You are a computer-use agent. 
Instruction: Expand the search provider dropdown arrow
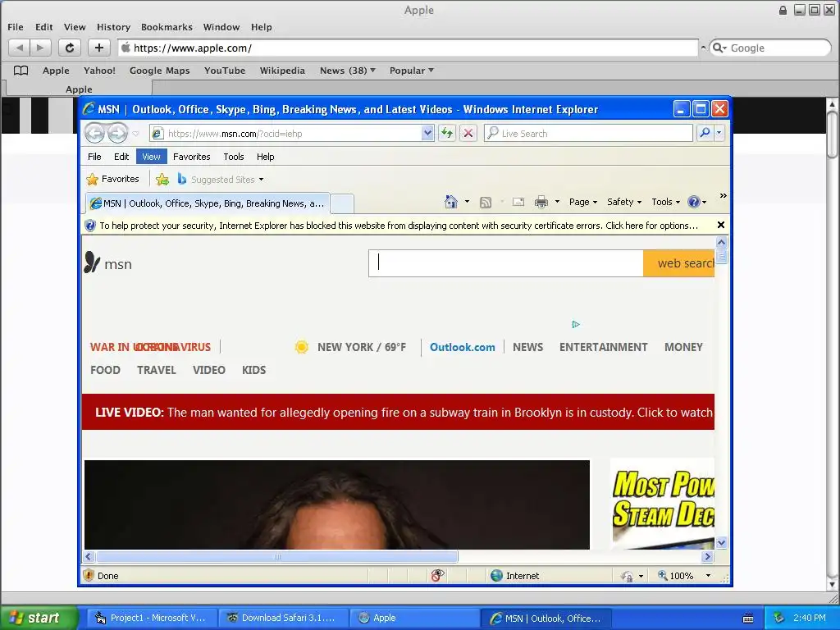719,133
